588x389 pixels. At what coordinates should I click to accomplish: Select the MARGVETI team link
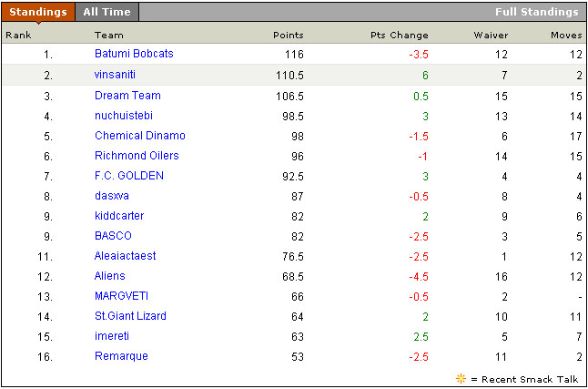pyautogui.click(x=121, y=296)
